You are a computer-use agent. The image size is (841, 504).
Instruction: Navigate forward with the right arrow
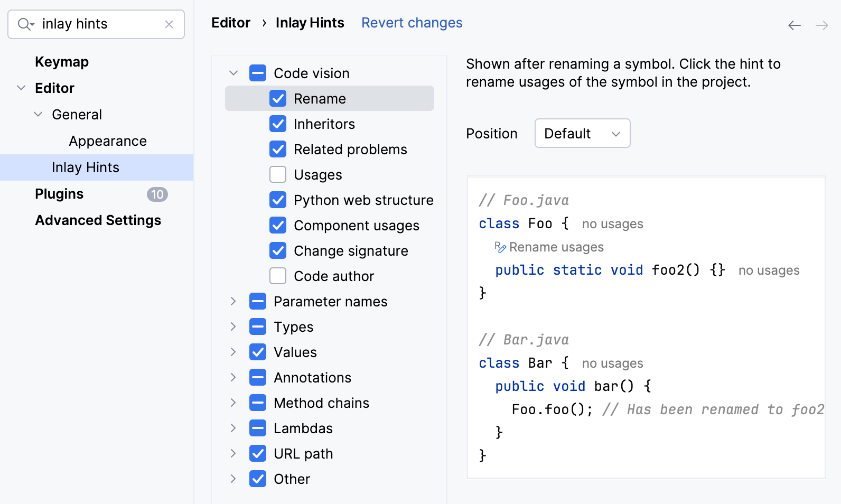pos(821,25)
